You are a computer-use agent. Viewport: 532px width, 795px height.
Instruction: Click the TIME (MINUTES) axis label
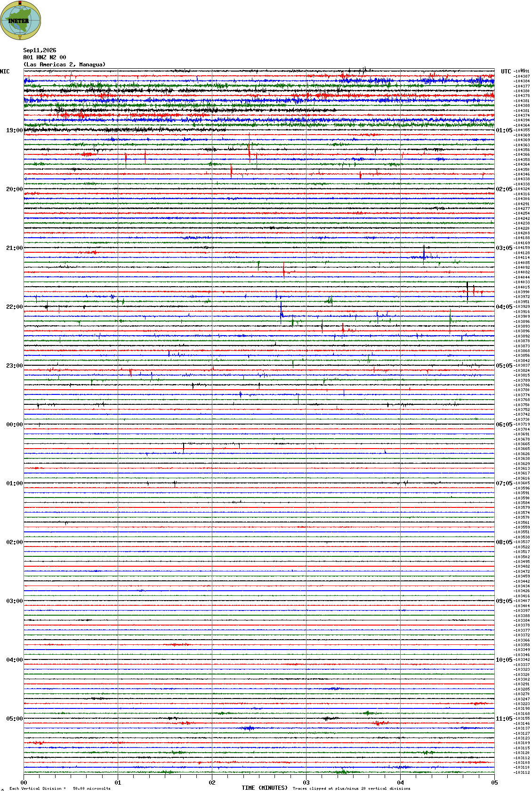pos(265,788)
